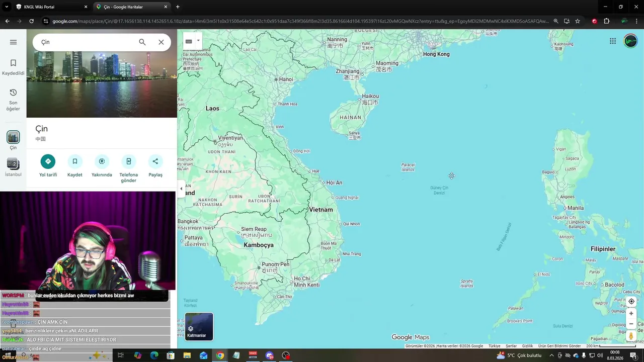Open the Kaydedildi saved places
The image size is (644, 362).
coord(13,67)
